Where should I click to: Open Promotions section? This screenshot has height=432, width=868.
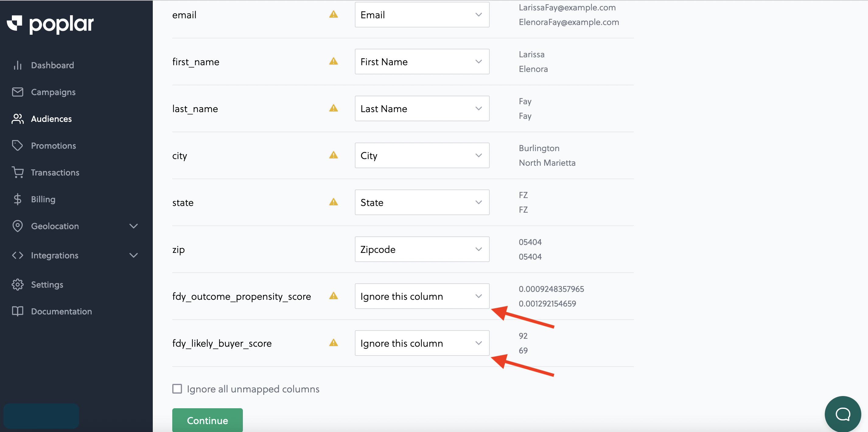(x=53, y=146)
